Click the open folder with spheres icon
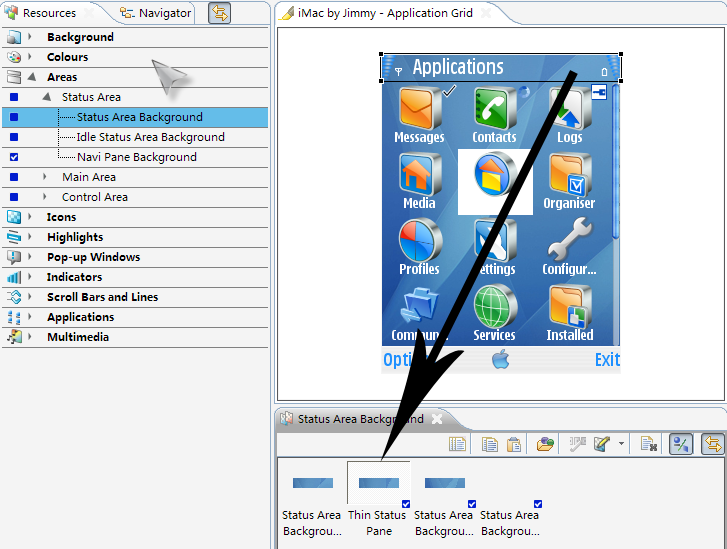 (545, 444)
